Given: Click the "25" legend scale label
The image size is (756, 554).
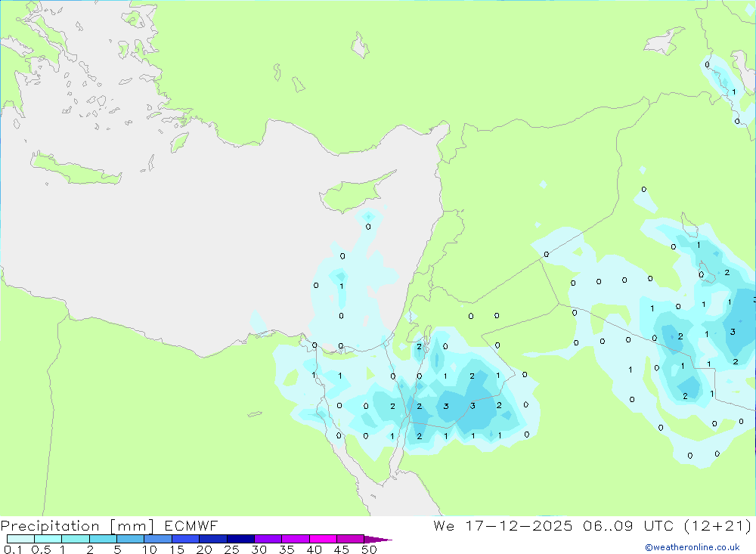Looking at the screenshot, I should click(232, 549).
